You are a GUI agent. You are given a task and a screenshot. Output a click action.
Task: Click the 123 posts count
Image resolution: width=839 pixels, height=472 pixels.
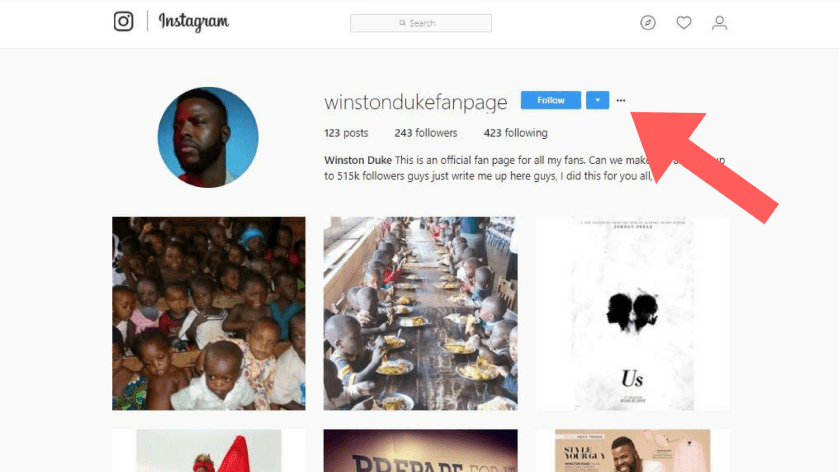[x=346, y=133]
